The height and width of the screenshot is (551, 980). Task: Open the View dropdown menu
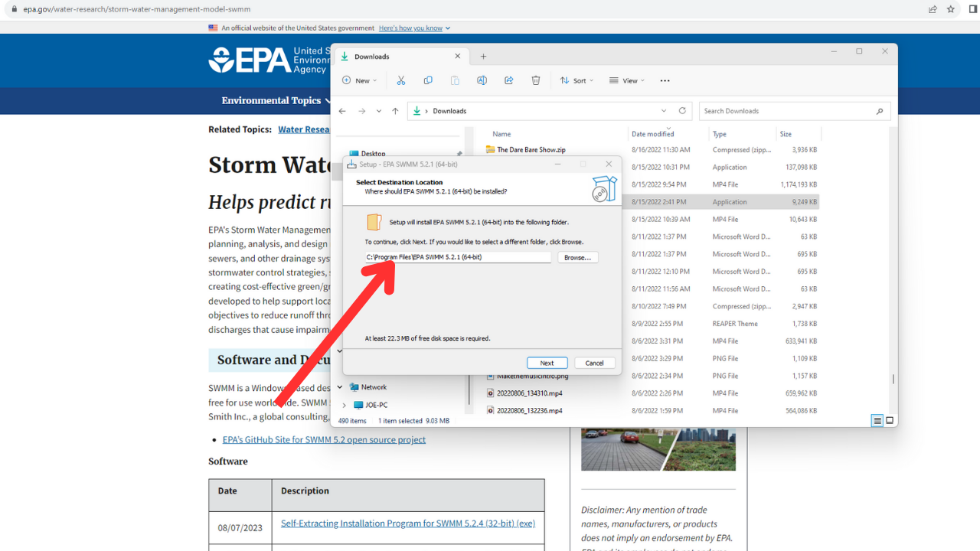click(x=626, y=80)
